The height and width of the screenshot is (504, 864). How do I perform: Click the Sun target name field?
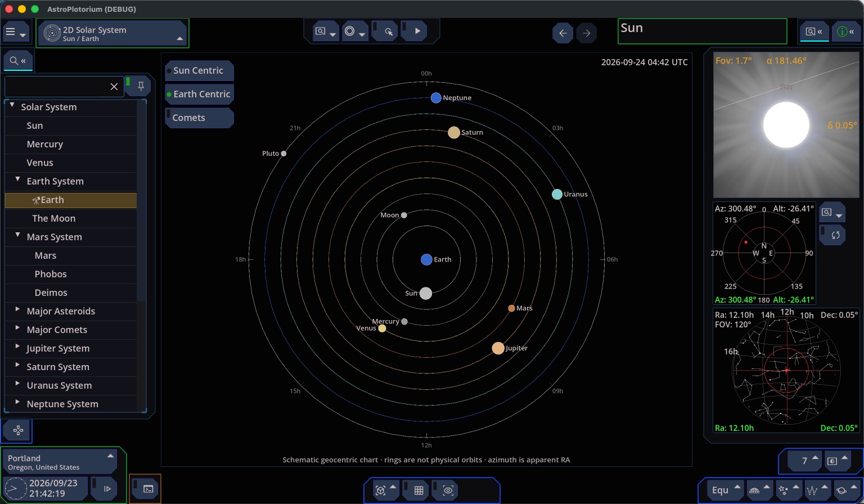click(702, 31)
